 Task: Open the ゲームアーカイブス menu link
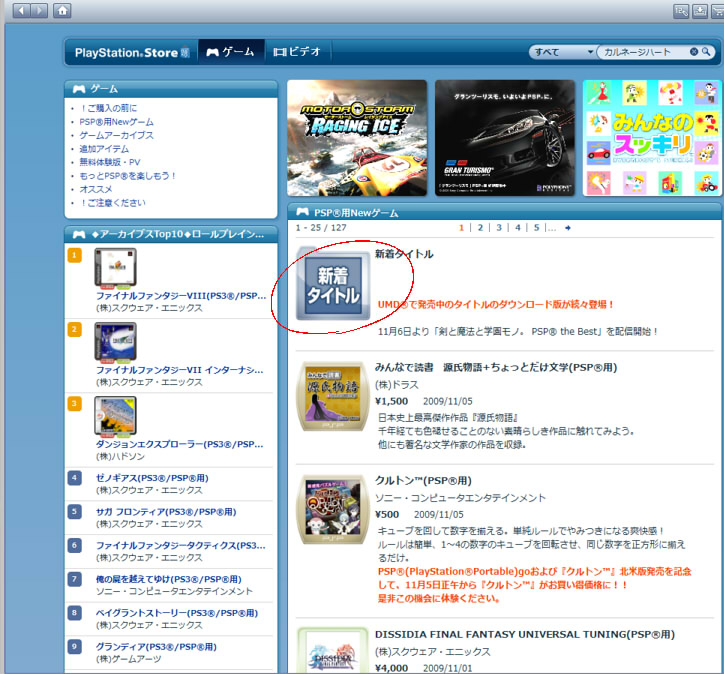point(116,135)
